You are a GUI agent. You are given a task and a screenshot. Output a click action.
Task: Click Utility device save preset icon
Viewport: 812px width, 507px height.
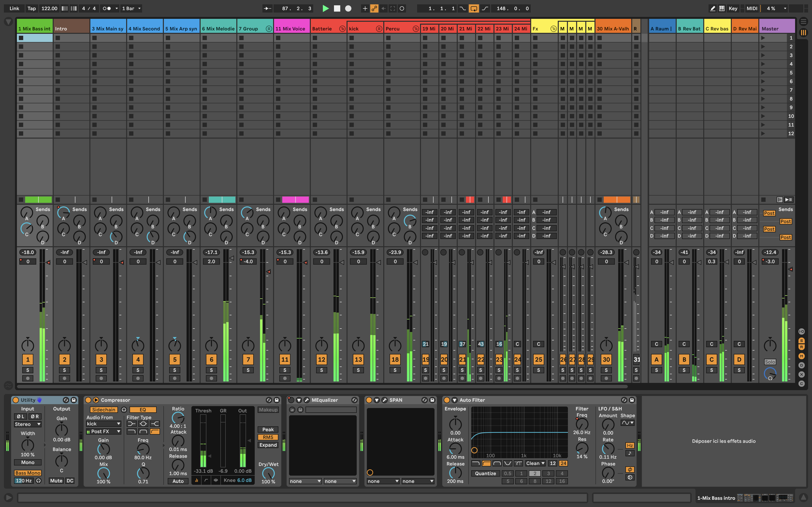[73, 400]
